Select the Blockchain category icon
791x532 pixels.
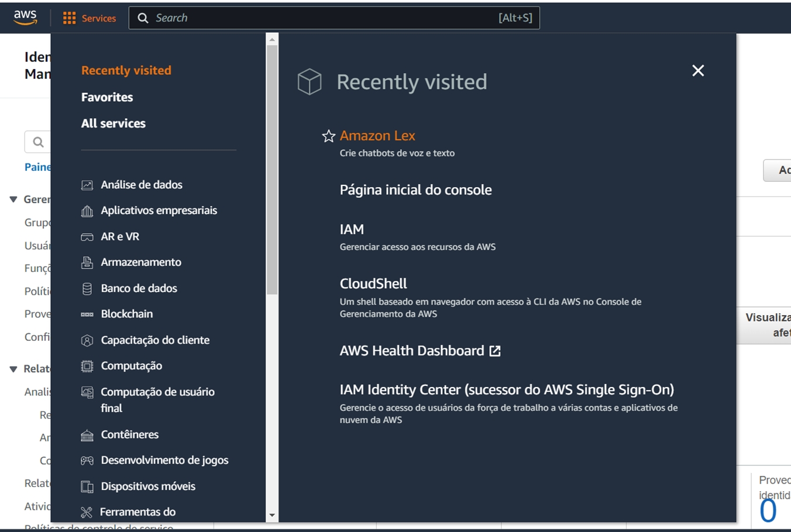click(87, 315)
